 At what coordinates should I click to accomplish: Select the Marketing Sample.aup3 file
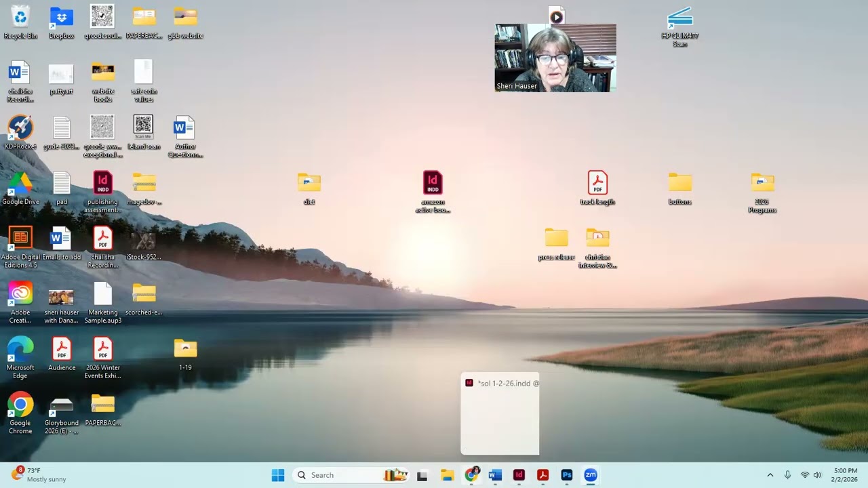tap(102, 302)
